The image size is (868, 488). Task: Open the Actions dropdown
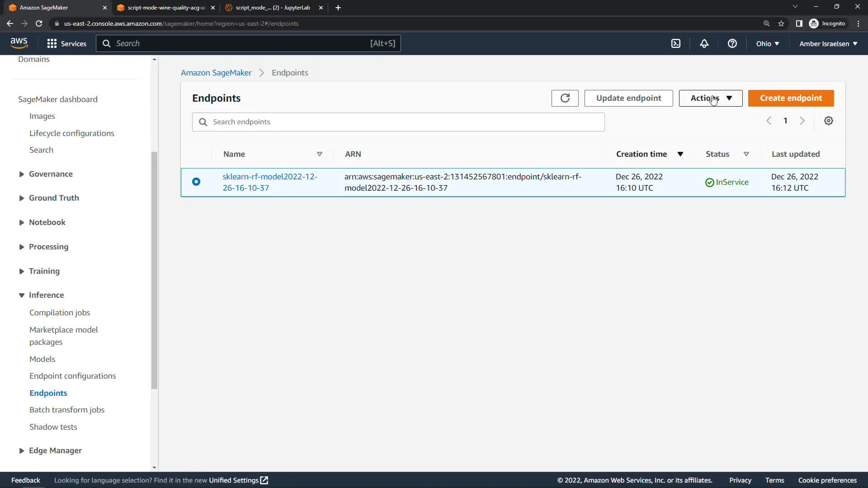(x=710, y=98)
